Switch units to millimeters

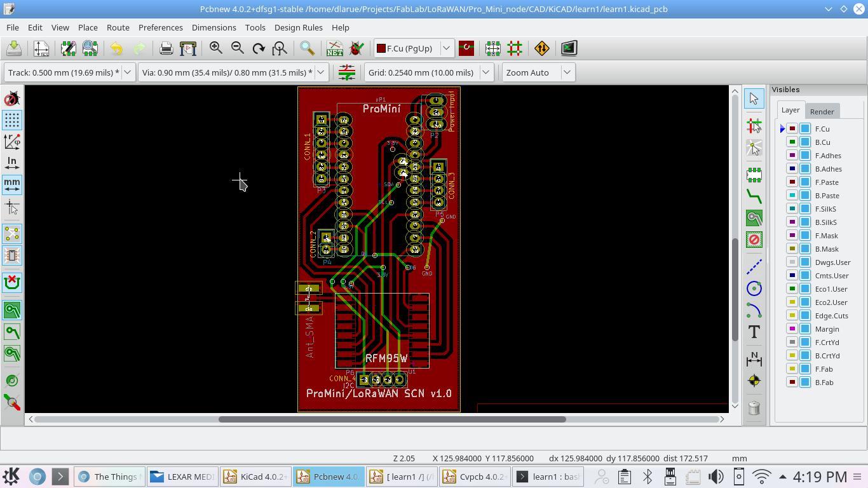[12, 185]
